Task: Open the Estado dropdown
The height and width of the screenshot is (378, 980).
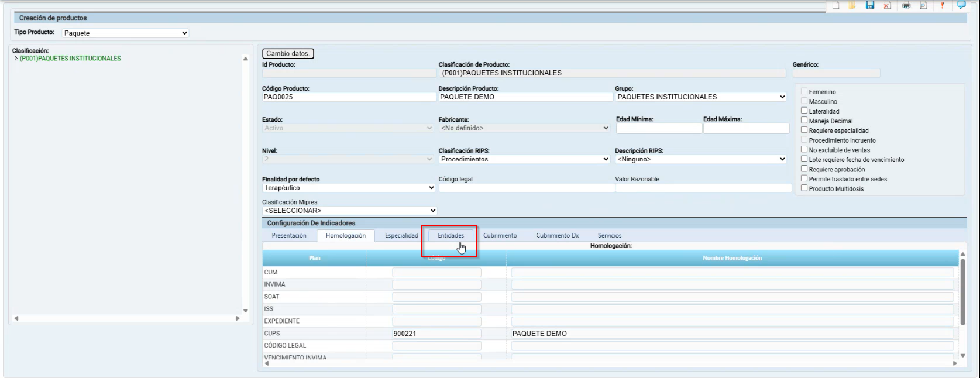Action: click(x=348, y=128)
